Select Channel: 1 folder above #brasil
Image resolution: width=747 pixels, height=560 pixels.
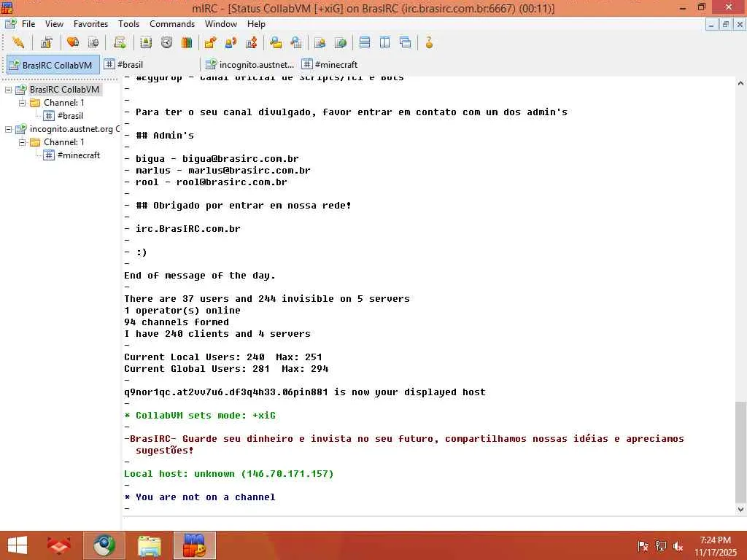point(64,102)
